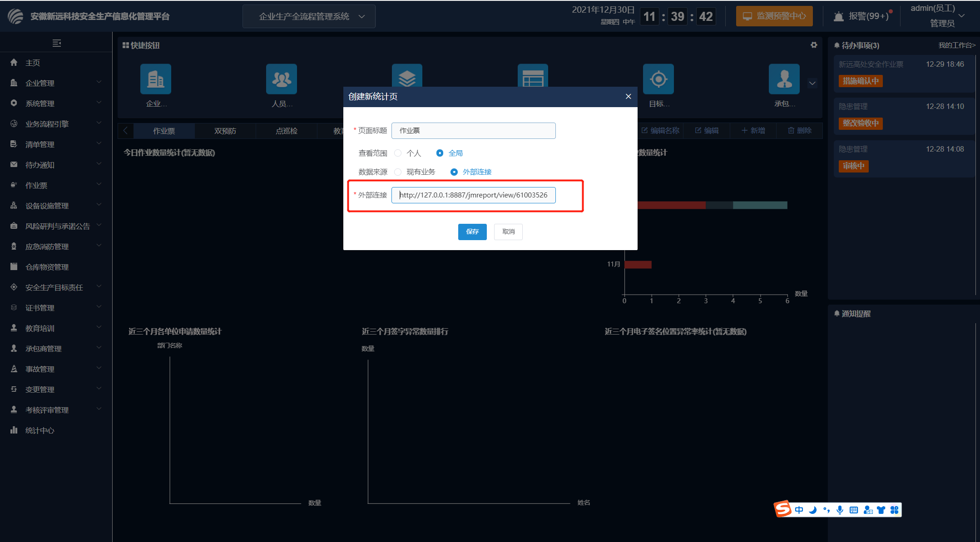Open Sogou toolbox grid icon
The height and width of the screenshot is (542, 980).
coord(894,510)
